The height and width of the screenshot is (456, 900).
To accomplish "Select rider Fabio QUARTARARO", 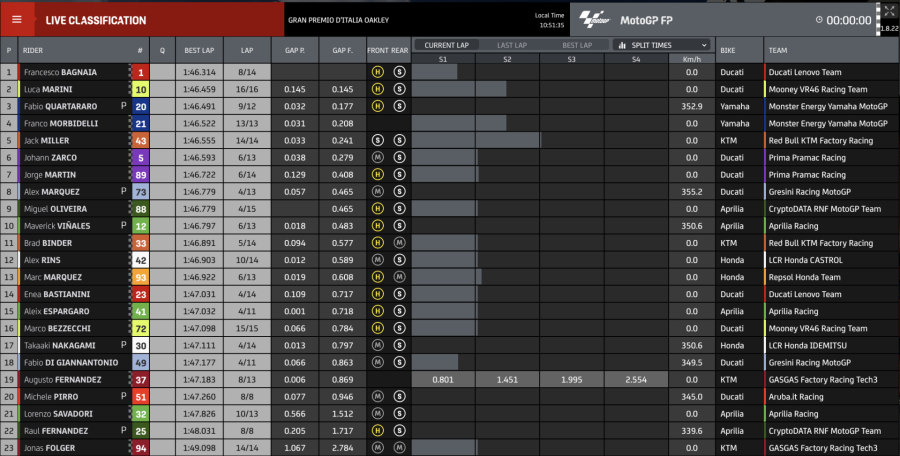I will tap(60, 106).
